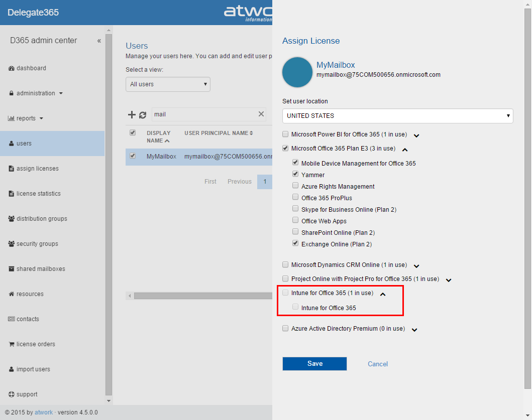
Task: Click the distribution groups people icon
Action: tap(11, 219)
